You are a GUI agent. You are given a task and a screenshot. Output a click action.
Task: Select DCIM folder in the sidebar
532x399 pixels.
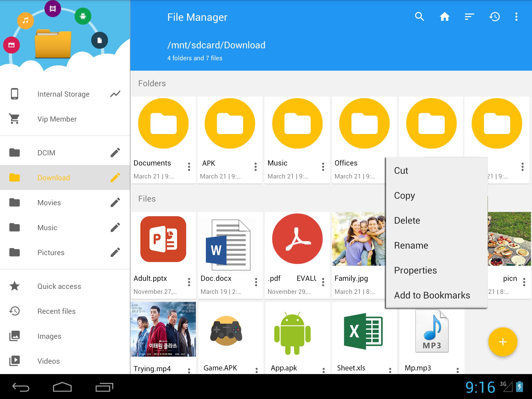65,153
